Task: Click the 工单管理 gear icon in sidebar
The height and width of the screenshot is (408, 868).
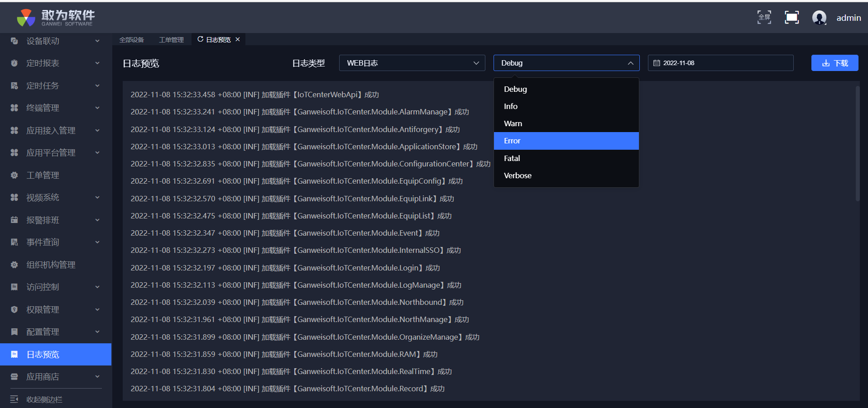Action: pyautogui.click(x=14, y=175)
